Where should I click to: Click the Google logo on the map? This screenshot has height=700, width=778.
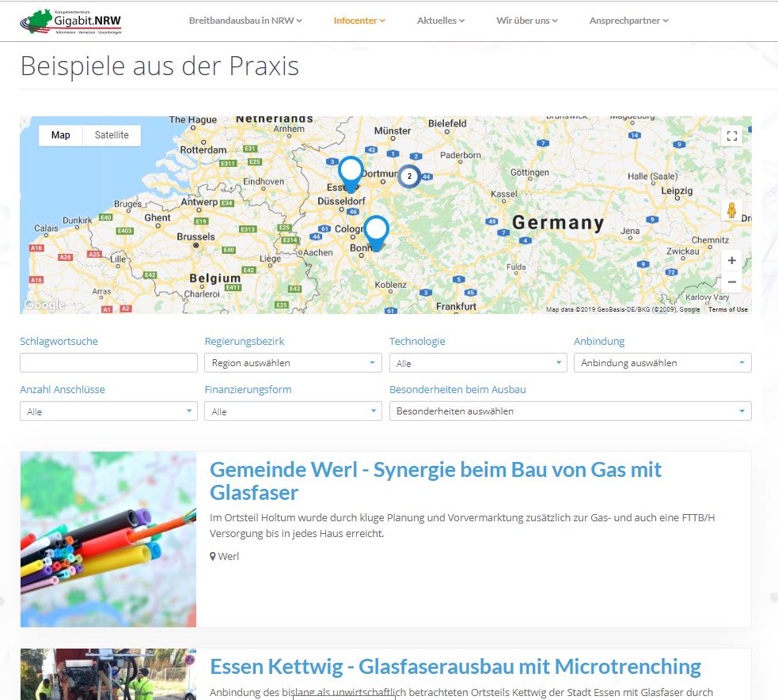tap(44, 305)
